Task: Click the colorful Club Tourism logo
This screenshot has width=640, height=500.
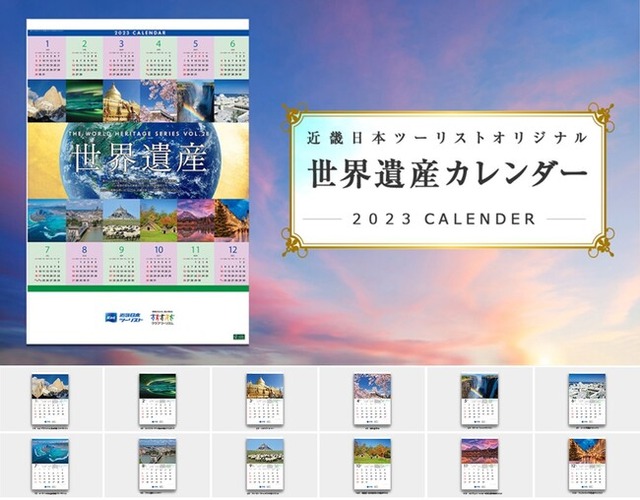Action: tap(162, 318)
